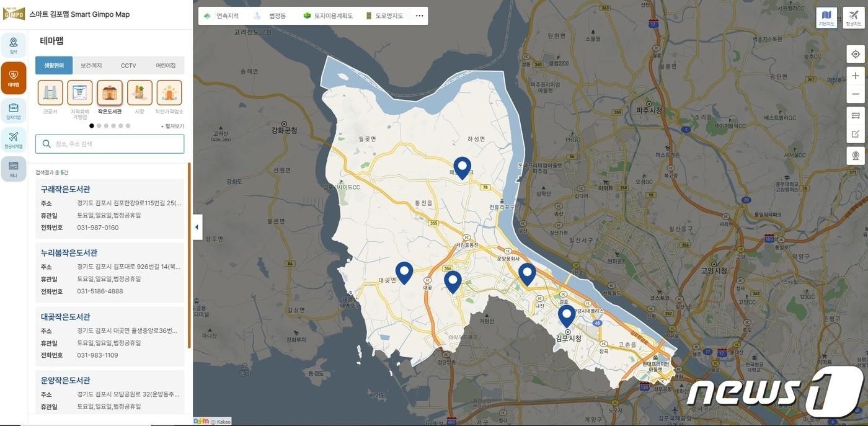Click the current location target icon
The height and width of the screenshot is (426, 868).
pyautogui.click(x=856, y=54)
